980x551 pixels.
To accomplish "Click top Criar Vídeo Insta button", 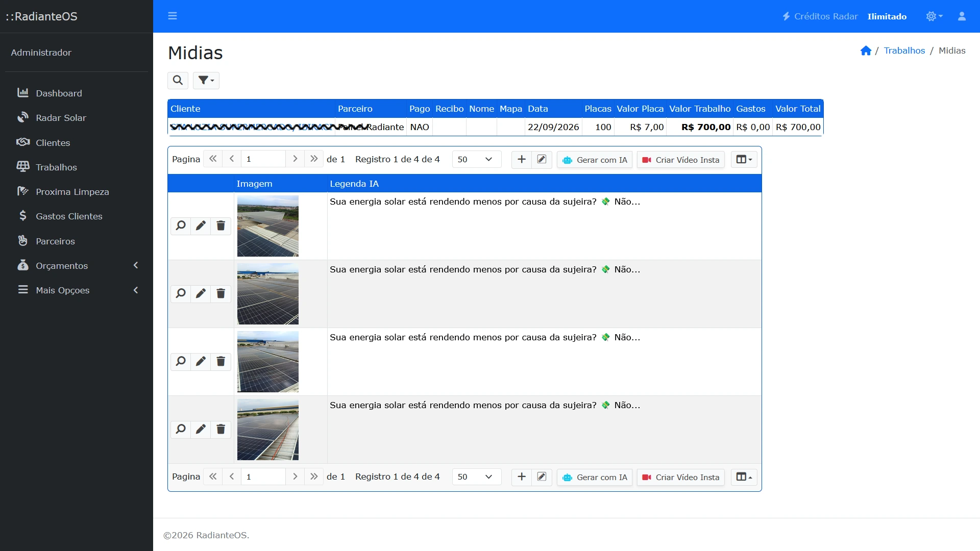I will [x=681, y=160].
